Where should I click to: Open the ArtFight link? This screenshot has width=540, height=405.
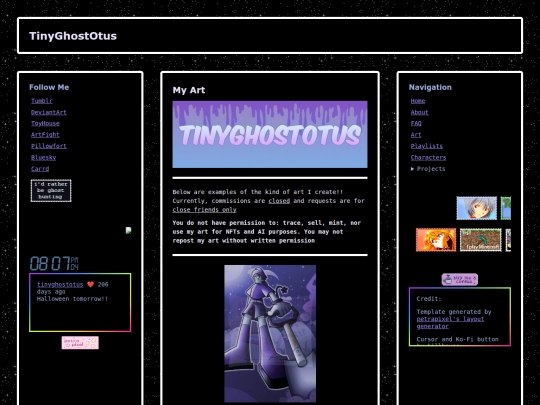(x=45, y=135)
